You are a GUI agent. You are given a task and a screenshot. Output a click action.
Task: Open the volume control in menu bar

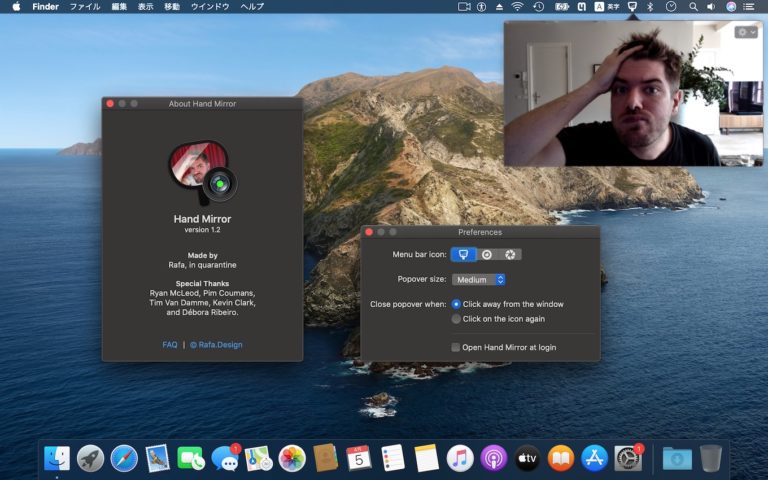[x=711, y=6]
